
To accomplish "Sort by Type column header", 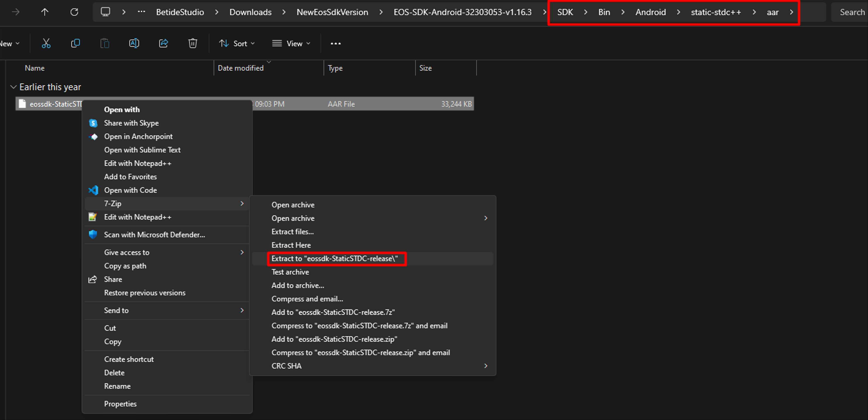I will point(335,68).
